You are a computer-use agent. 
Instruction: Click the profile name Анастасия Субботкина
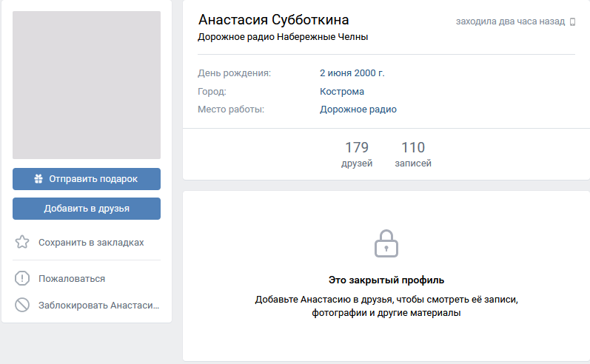(x=274, y=20)
